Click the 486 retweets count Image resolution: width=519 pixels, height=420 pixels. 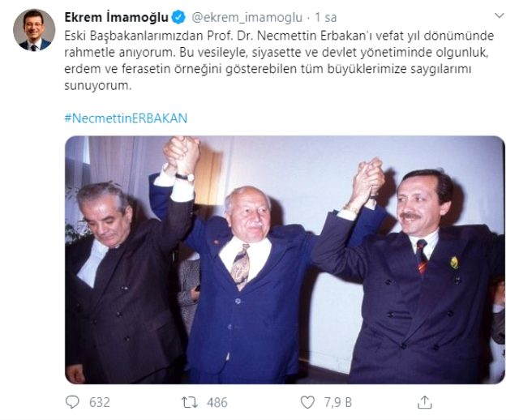click(217, 402)
